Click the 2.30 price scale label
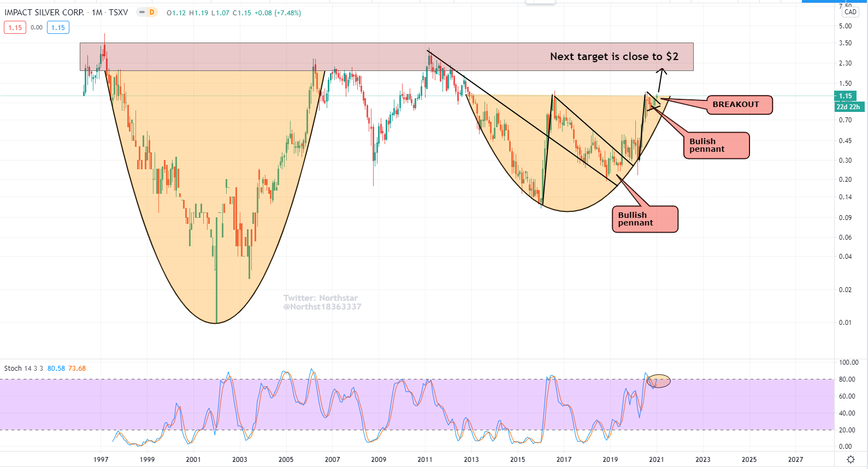The image size is (868, 469). (846, 63)
